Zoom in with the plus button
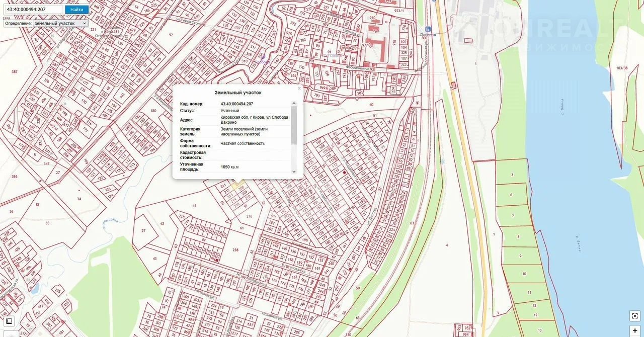The height and width of the screenshot is (337, 644). point(635,330)
